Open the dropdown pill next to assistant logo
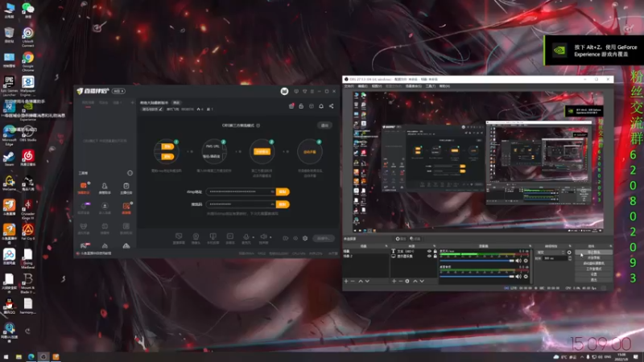This screenshot has width=644, height=362. click(x=118, y=91)
